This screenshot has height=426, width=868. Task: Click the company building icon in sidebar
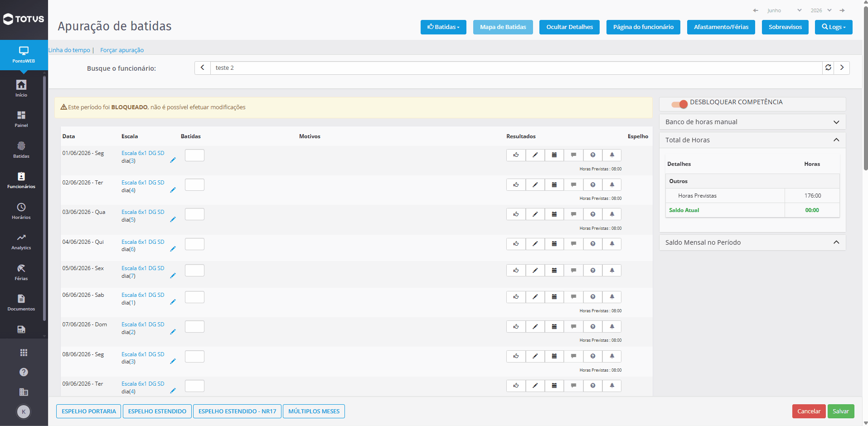(24, 392)
